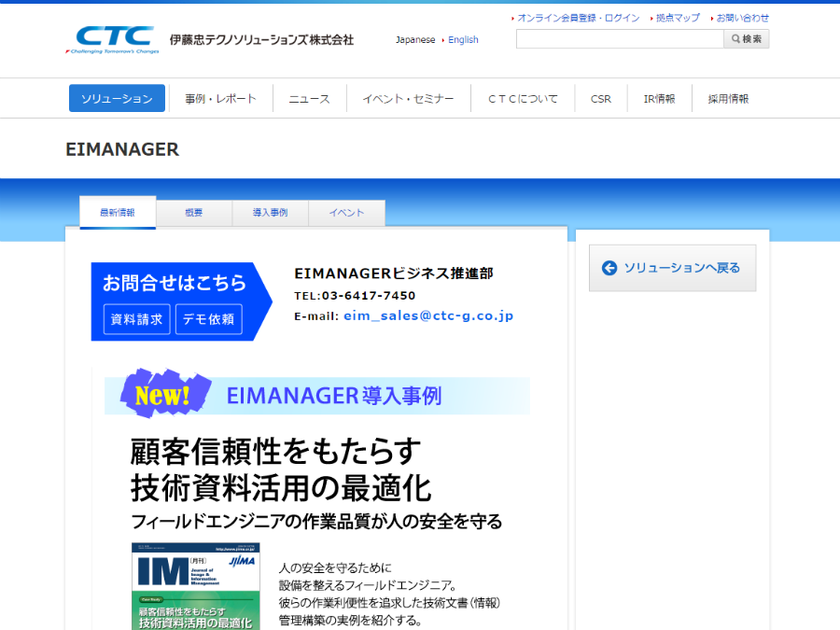Click the デモ依頼 button
The width and height of the screenshot is (840, 630).
211,319
